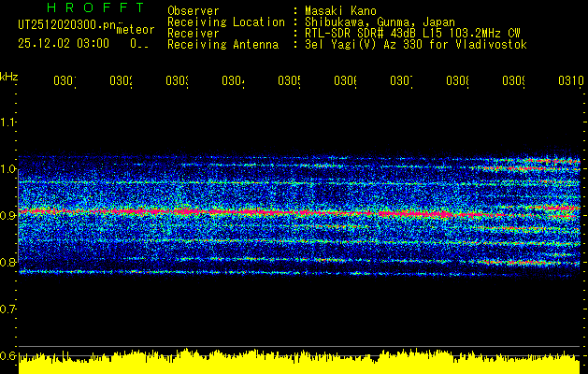
Task: Click antenna text 3el Yagi(V) Az 330
Action: pos(365,45)
